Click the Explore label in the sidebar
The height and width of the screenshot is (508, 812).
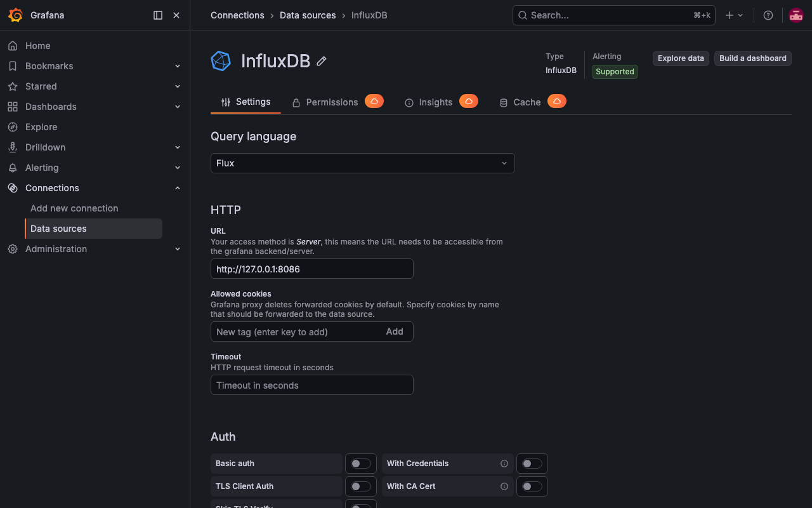point(41,127)
